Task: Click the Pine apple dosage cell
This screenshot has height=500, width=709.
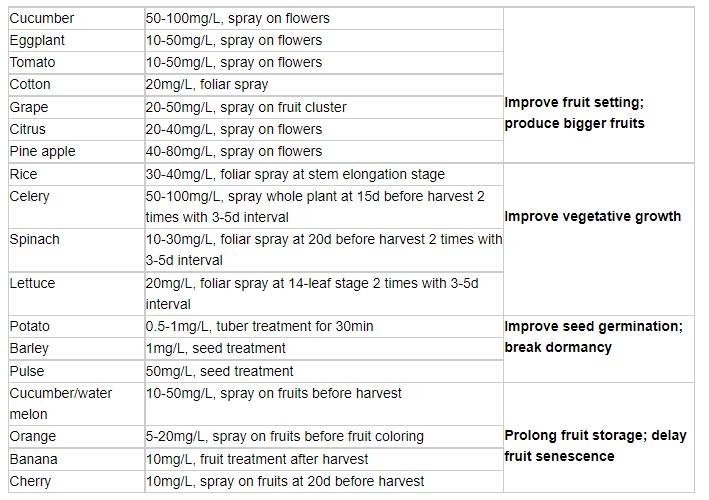Action: 234,151
